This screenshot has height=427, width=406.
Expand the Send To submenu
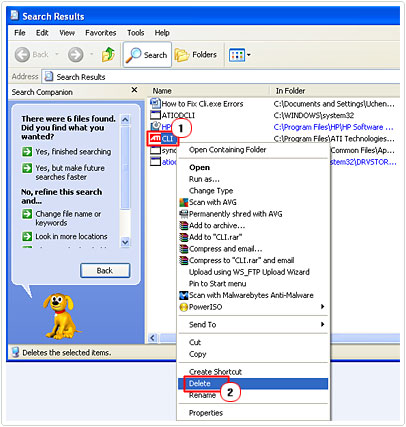[x=253, y=324]
